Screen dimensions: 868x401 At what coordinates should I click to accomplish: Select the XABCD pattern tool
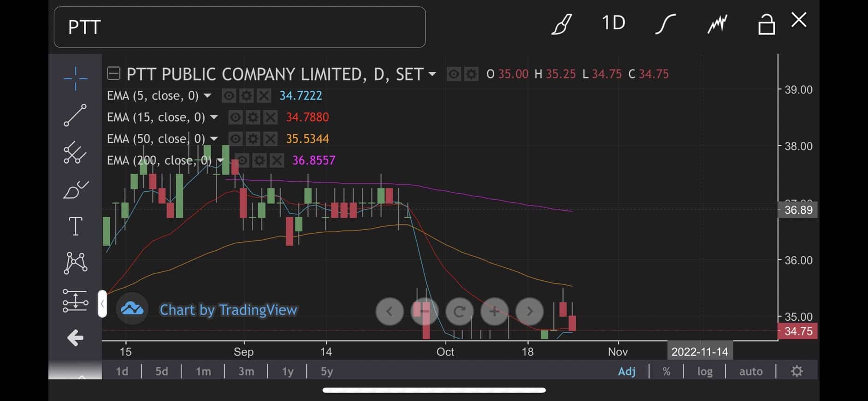click(75, 263)
